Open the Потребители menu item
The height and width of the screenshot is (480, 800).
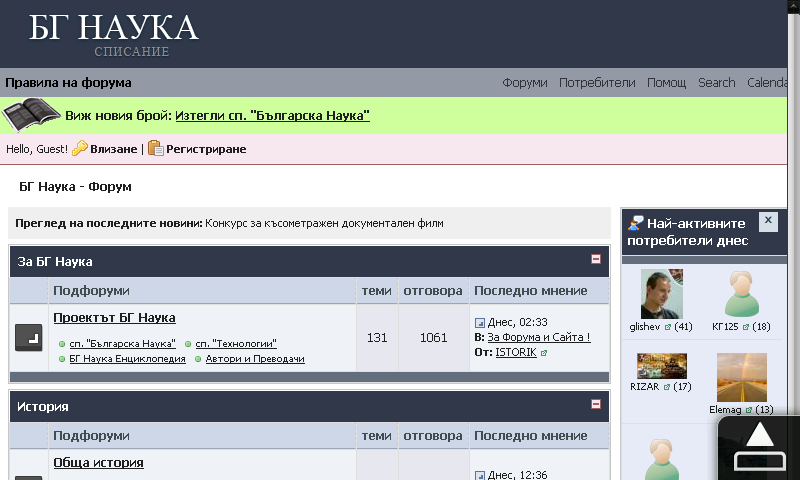click(597, 83)
